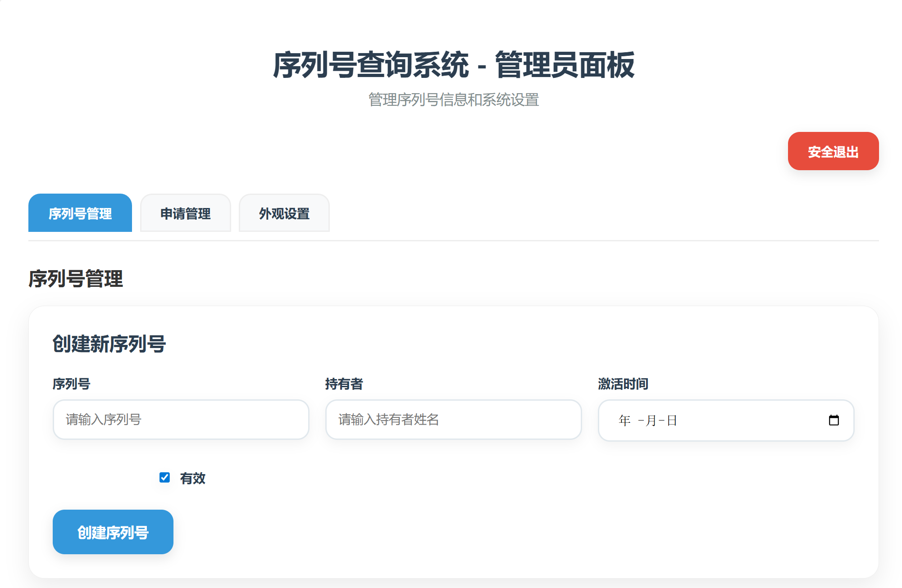The width and height of the screenshot is (902, 588).
Task: Click the 序列号 field label
Action: (71, 384)
